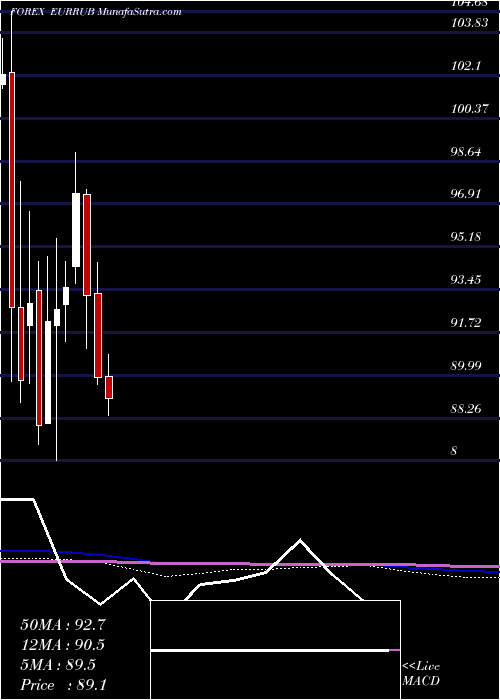The width and height of the screenshot is (500, 700).
Task: Click the Price : 89.1 readout
Action: (63, 685)
